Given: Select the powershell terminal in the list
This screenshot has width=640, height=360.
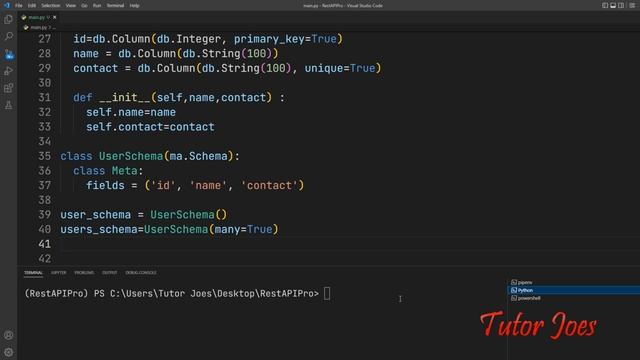Looking at the screenshot, I should pyautogui.click(x=573, y=298).
